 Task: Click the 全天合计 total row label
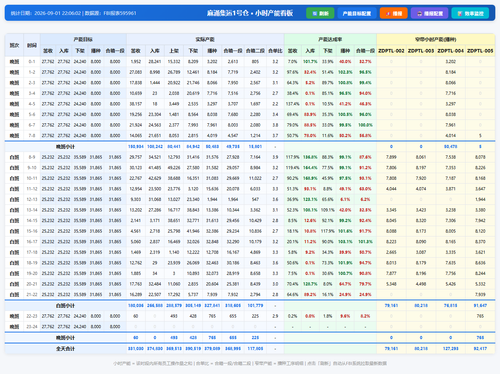click(x=65, y=349)
